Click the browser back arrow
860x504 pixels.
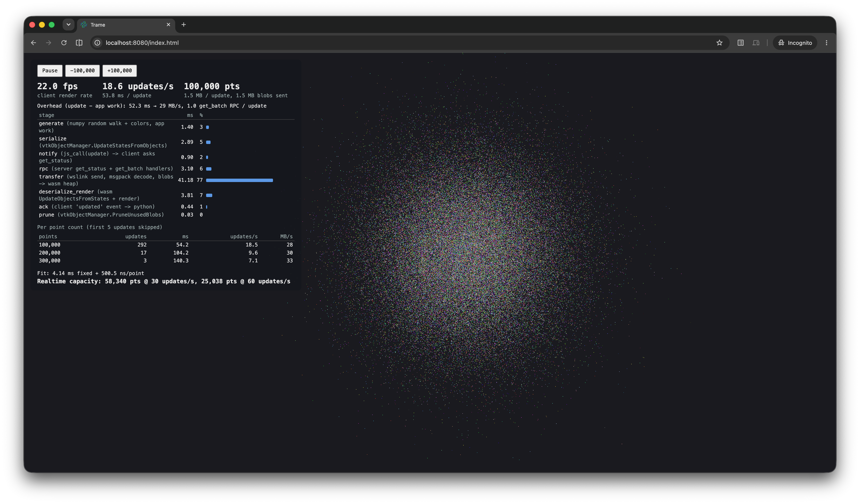[33, 43]
